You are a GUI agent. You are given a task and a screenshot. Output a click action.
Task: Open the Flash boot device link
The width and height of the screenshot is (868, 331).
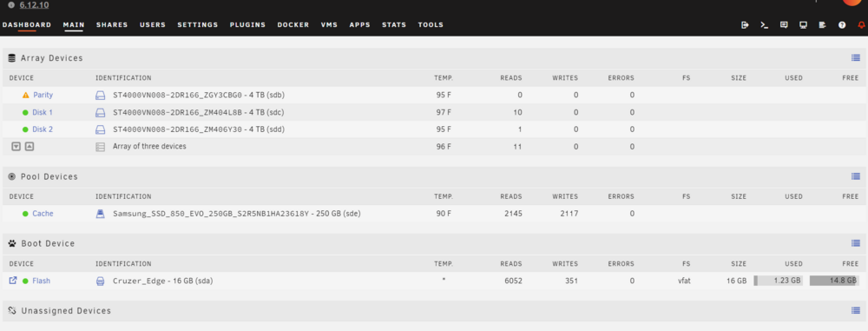[41, 281]
